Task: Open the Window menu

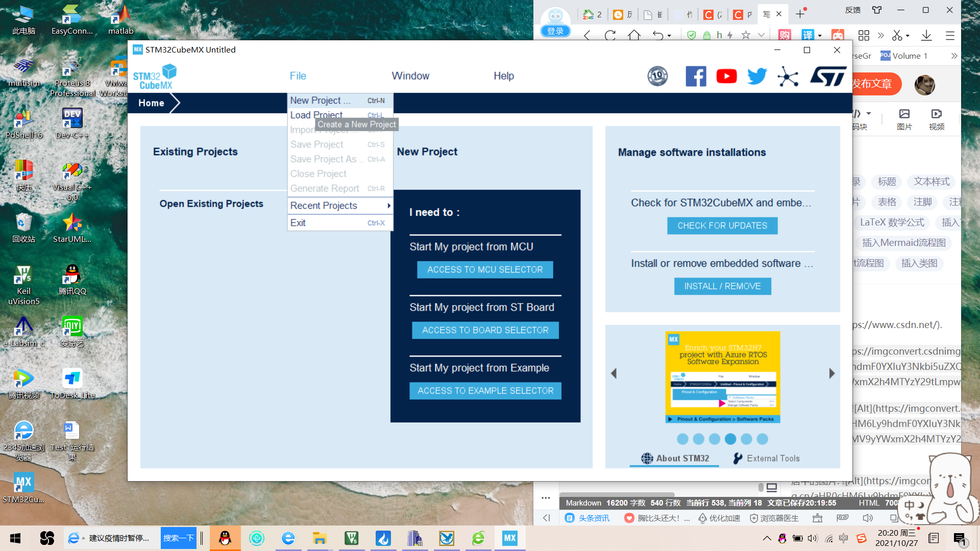Action: click(x=410, y=76)
